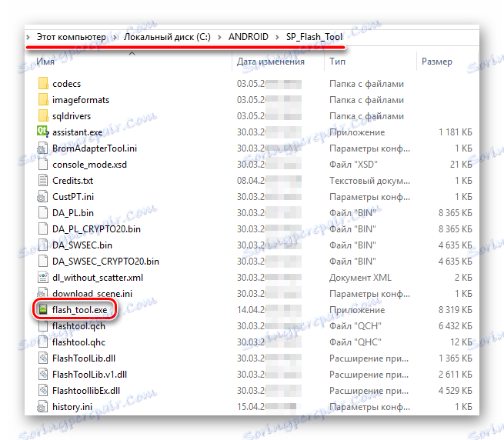This screenshot has height=440, width=504.
Task: Select DA_SWSEC_CRYPTO20.bin file name
Action: click(105, 262)
